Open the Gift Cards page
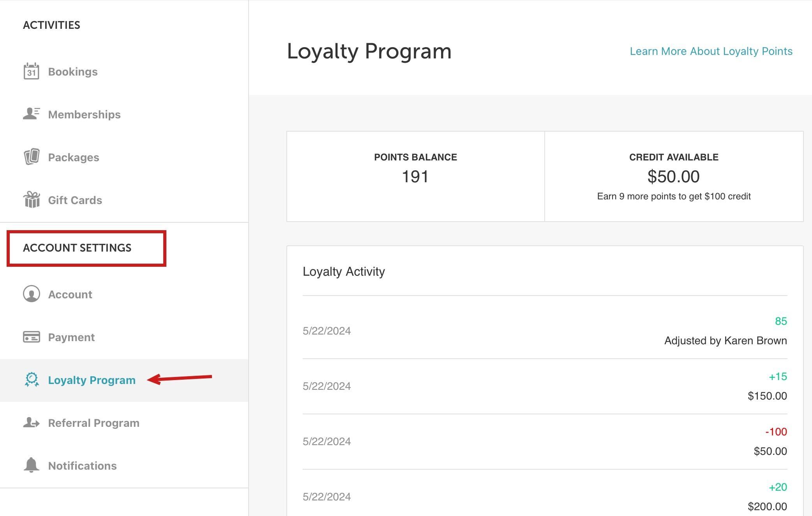The image size is (812, 516). 75,200
